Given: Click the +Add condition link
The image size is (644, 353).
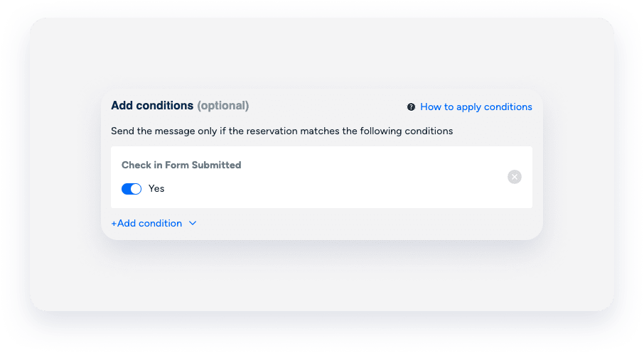Looking at the screenshot, I should tap(146, 223).
